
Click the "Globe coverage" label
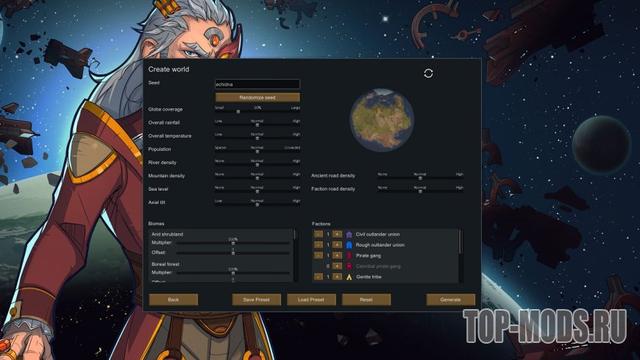(x=165, y=109)
